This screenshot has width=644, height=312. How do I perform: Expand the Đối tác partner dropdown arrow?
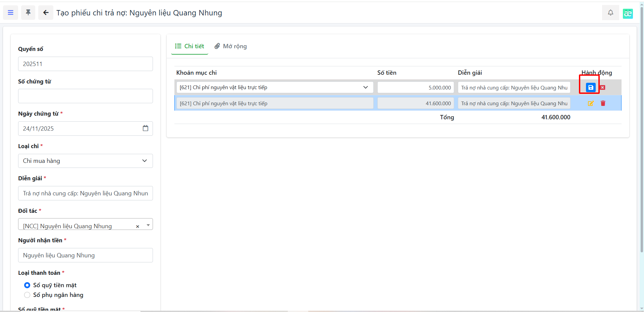[x=148, y=225]
